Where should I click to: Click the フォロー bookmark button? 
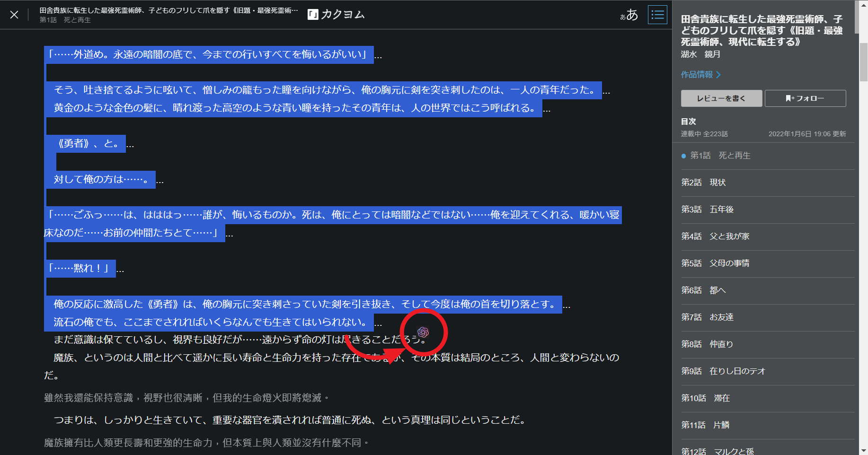tap(805, 98)
